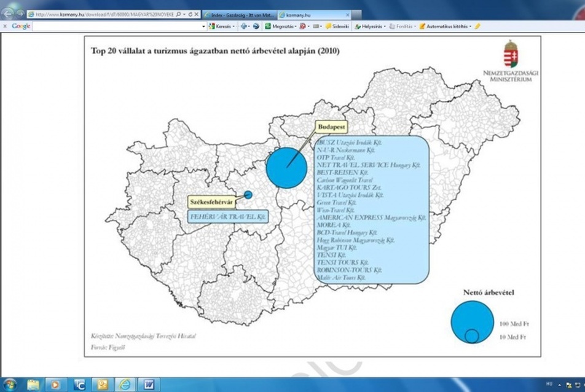Close the kormany.hu tab

pyautogui.click(x=348, y=15)
